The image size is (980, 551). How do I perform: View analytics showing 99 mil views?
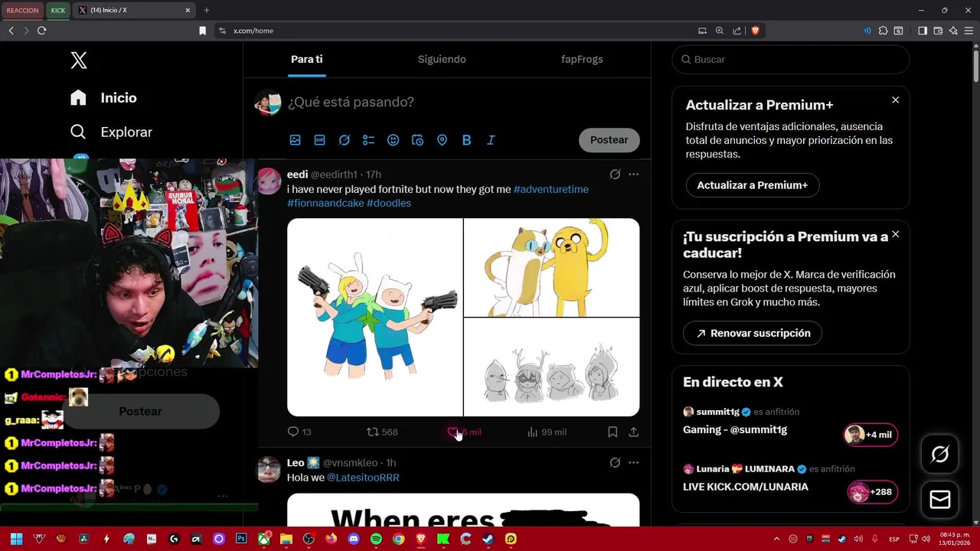547,432
